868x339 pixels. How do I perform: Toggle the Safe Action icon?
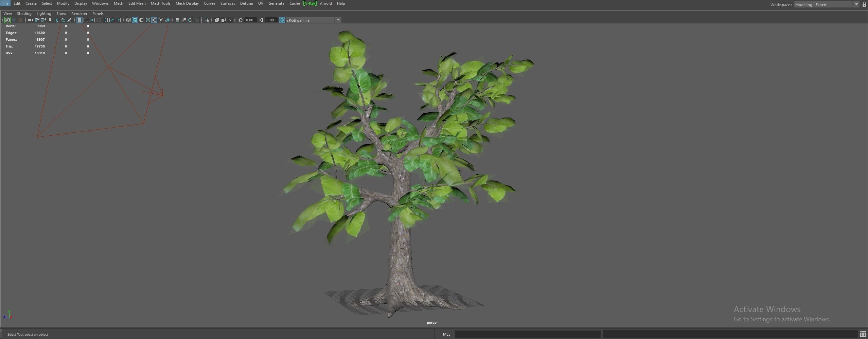112,20
